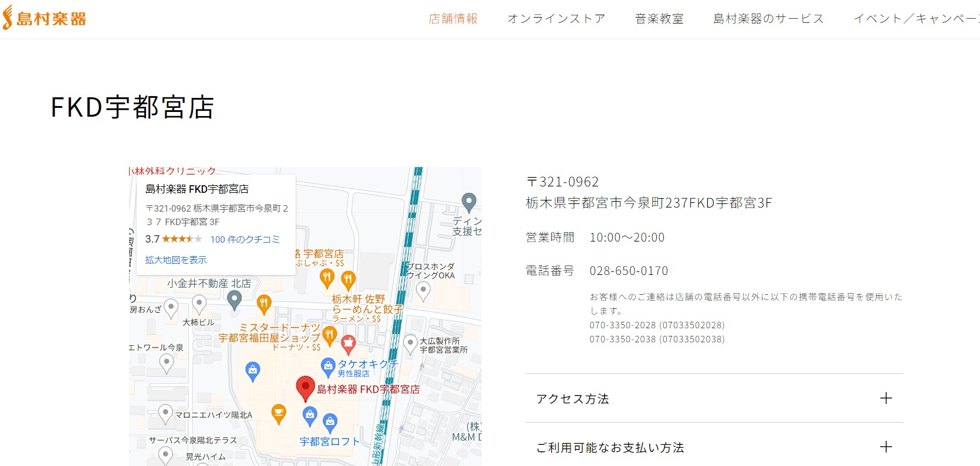This screenshot has width=980, height=466.
Task: Select the address 栃木県宇都宮市今泉町237FKD宇都宮3F
Action: (x=649, y=203)
